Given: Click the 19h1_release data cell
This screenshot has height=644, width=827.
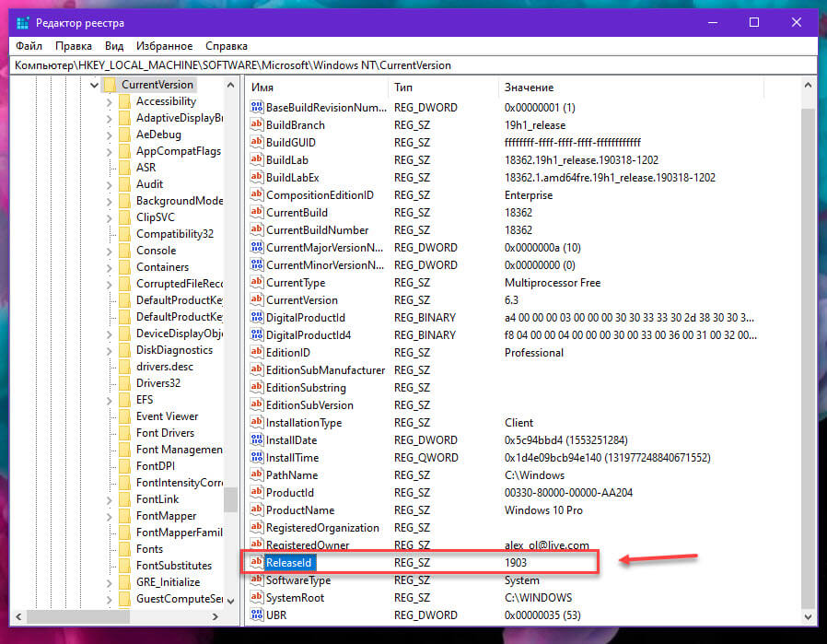Looking at the screenshot, I should 535,125.
